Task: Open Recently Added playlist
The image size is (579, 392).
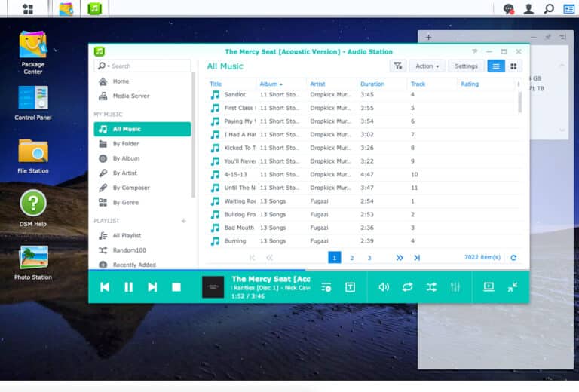Action: [142, 265]
